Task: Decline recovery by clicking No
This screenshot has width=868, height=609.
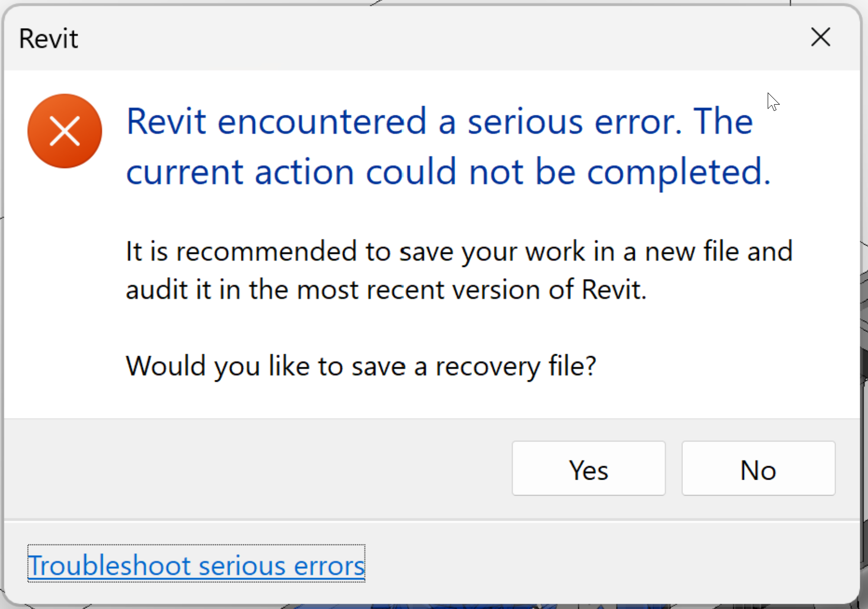Action: tap(758, 468)
